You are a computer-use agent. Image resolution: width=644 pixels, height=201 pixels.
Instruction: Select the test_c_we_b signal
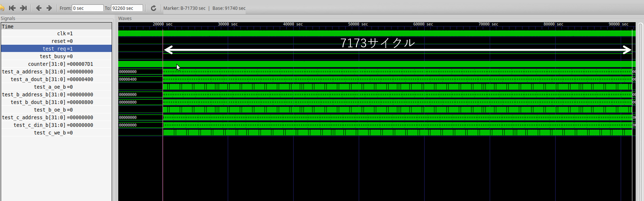[53, 133]
